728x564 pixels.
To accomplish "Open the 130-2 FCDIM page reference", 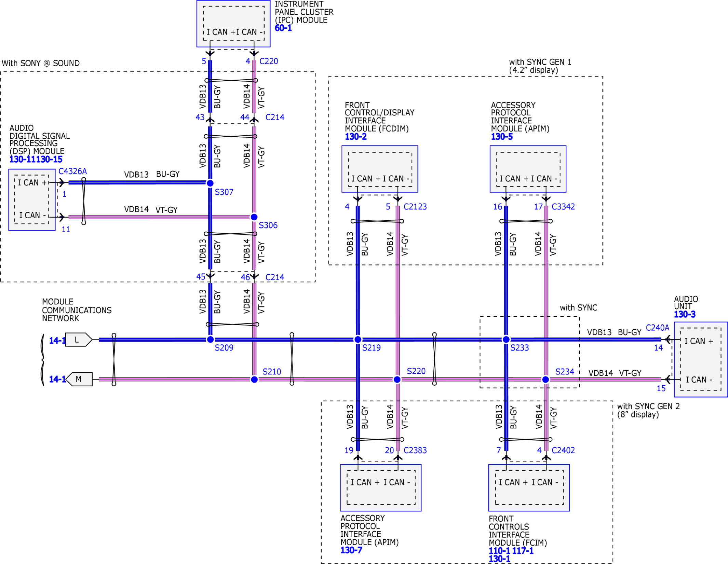I will (x=355, y=137).
